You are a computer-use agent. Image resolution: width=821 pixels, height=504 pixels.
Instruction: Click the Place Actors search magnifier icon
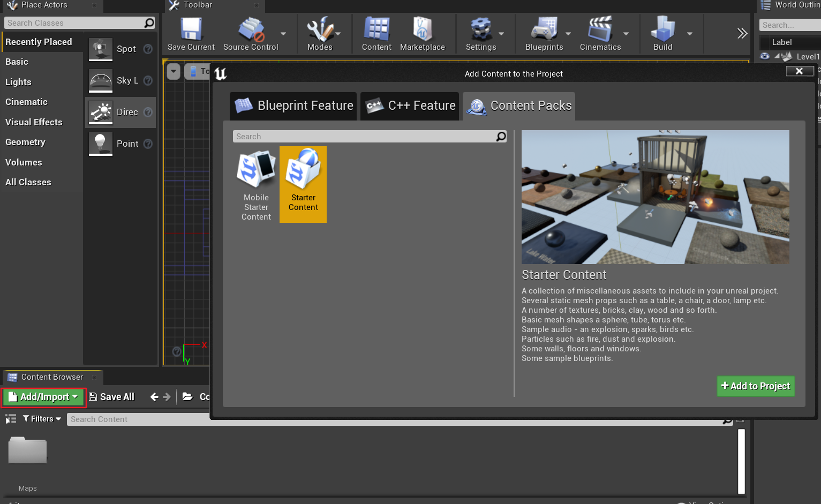[x=149, y=23]
